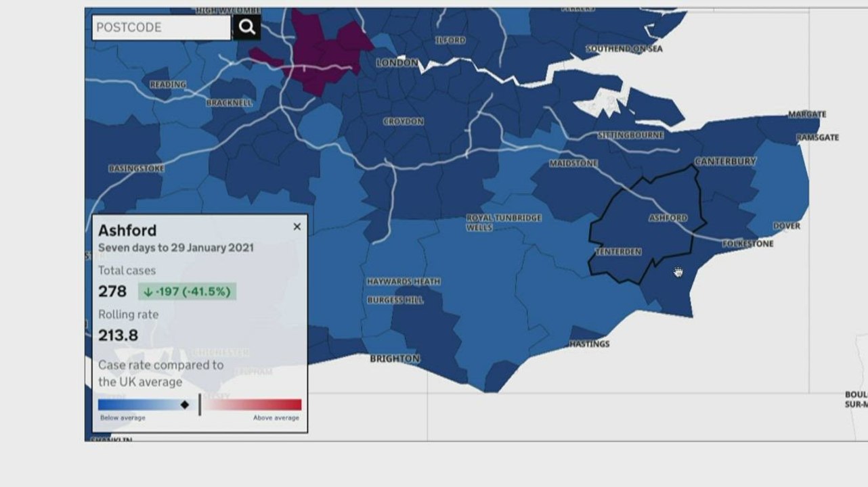The height and width of the screenshot is (487, 868).
Task: Select Dover on the map
Action: point(786,226)
